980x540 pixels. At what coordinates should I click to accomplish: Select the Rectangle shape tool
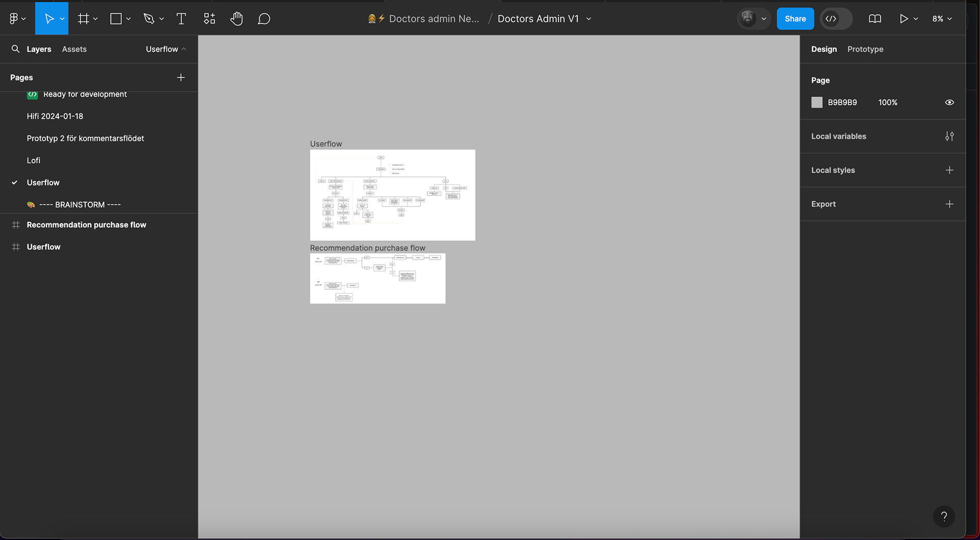click(x=116, y=19)
